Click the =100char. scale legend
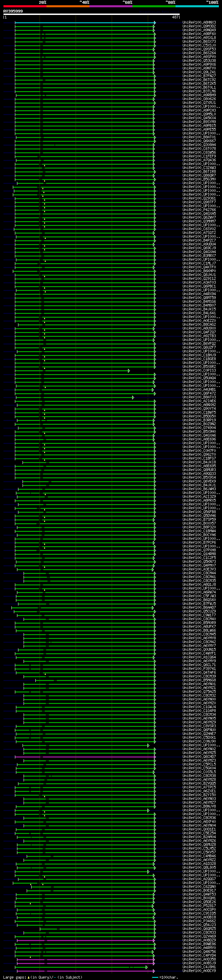This screenshot has height=980, width=222. [165, 977]
